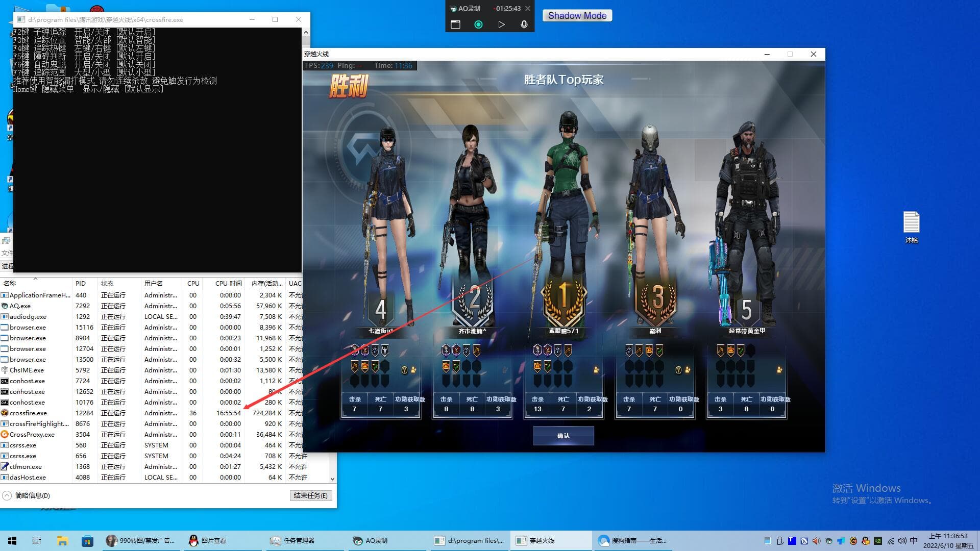Switch to d:\program files console taskbar item

[470, 541]
